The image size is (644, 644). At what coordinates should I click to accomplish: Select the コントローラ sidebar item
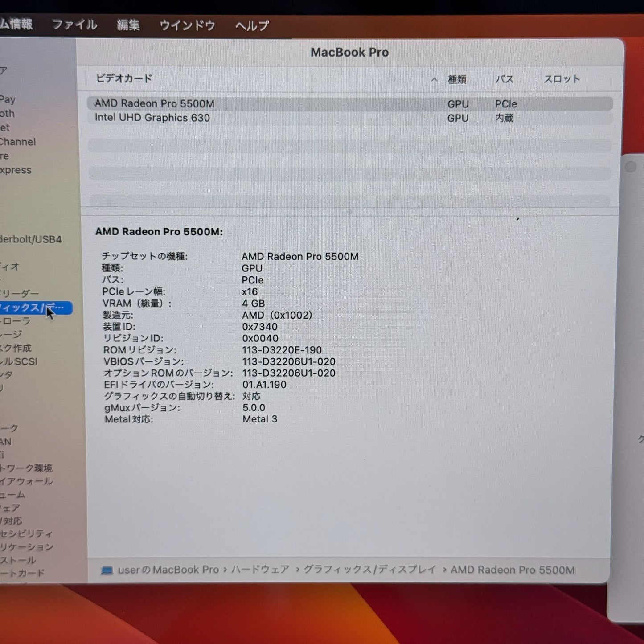pos(15,321)
